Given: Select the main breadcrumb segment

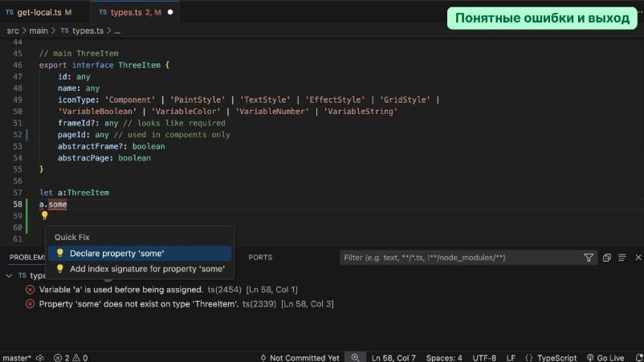Looking at the screenshot, I should pos(39,31).
